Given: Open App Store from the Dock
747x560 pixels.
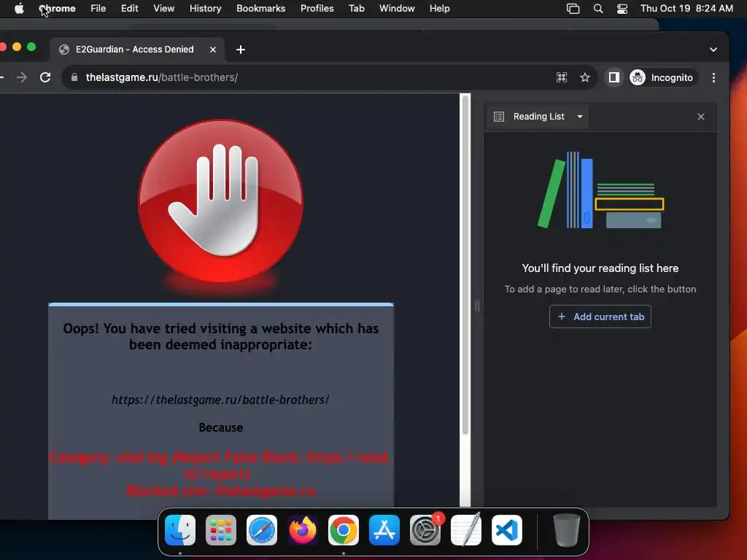Looking at the screenshot, I should 384,530.
